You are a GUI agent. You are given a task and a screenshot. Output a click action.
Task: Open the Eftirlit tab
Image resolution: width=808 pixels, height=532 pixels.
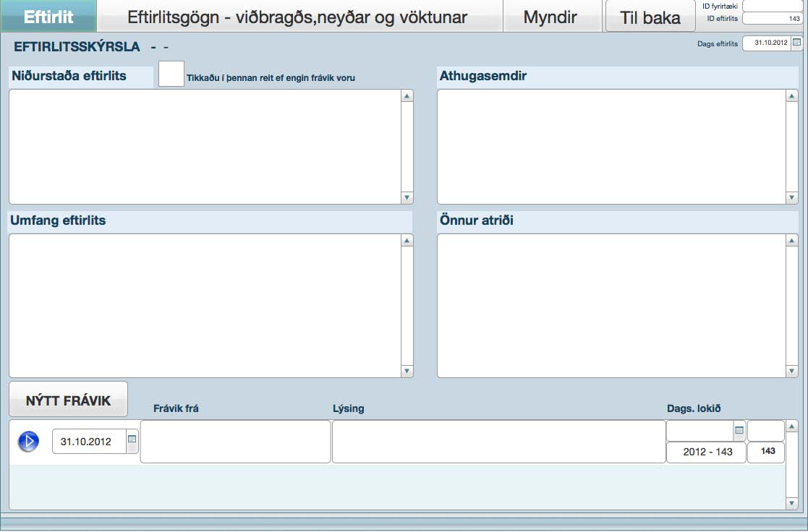pos(48,16)
